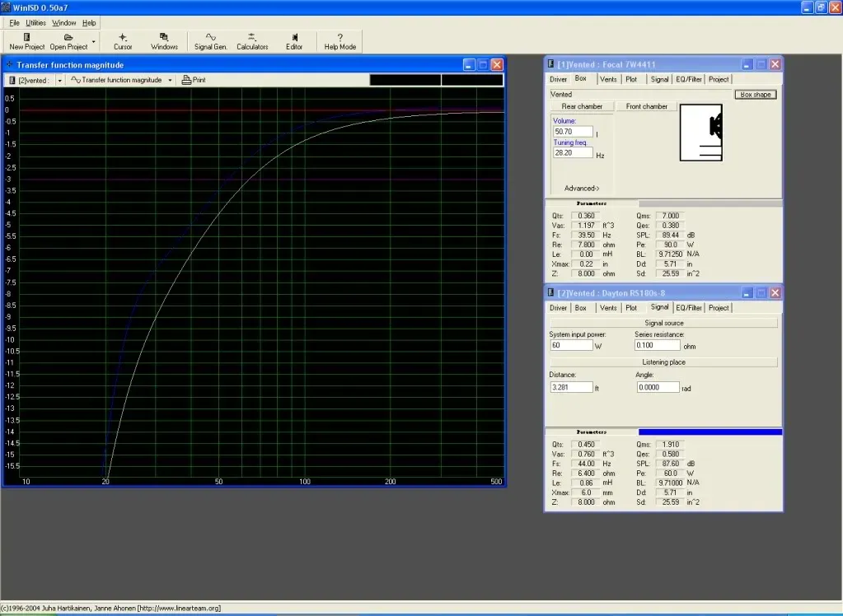843x616 pixels.
Task: Click the Xmax value 6.0 in Dayton window
Action: 586,492
